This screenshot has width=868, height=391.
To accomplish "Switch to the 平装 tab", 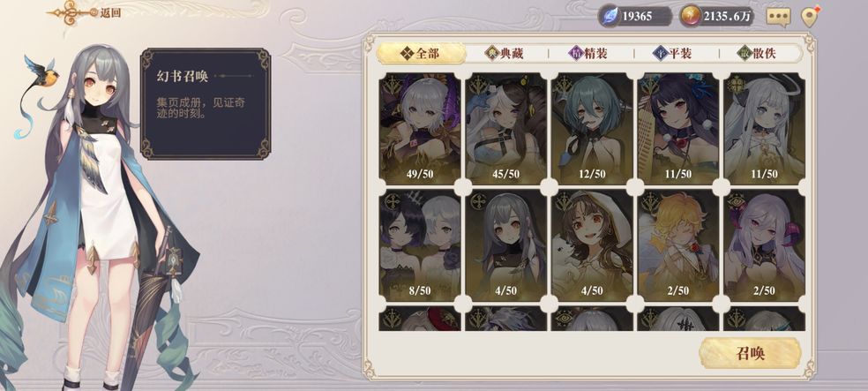I will [672, 53].
